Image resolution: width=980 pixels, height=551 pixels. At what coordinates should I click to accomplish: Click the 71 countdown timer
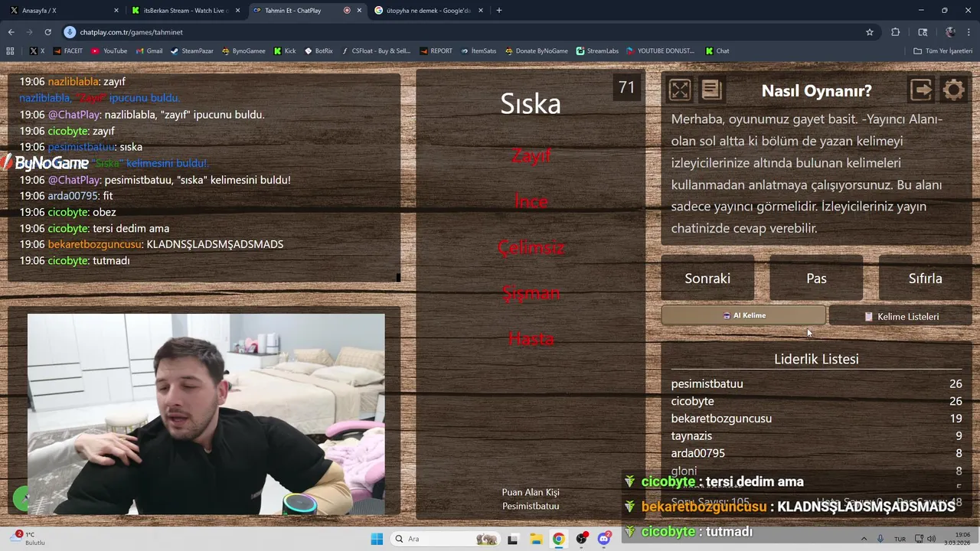[627, 87]
